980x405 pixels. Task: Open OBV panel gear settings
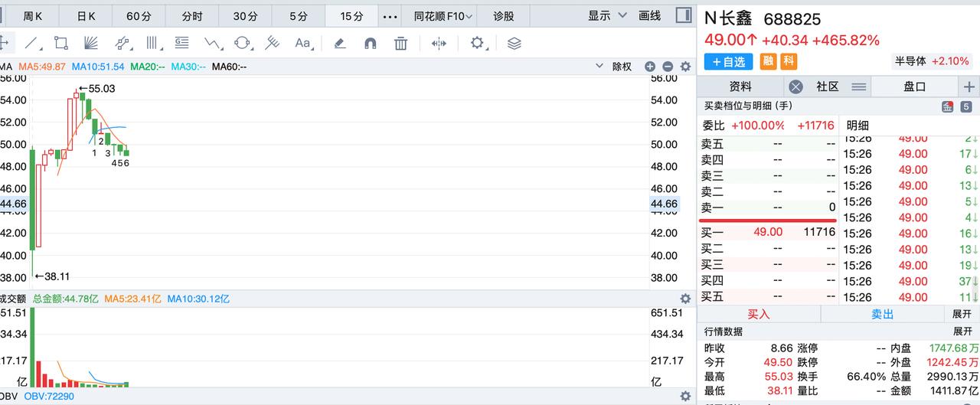tap(685, 396)
